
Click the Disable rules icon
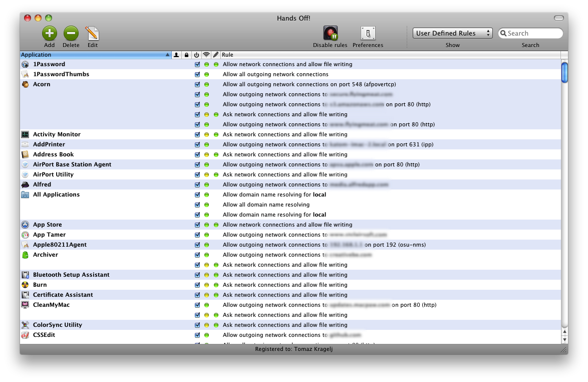click(331, 33)
